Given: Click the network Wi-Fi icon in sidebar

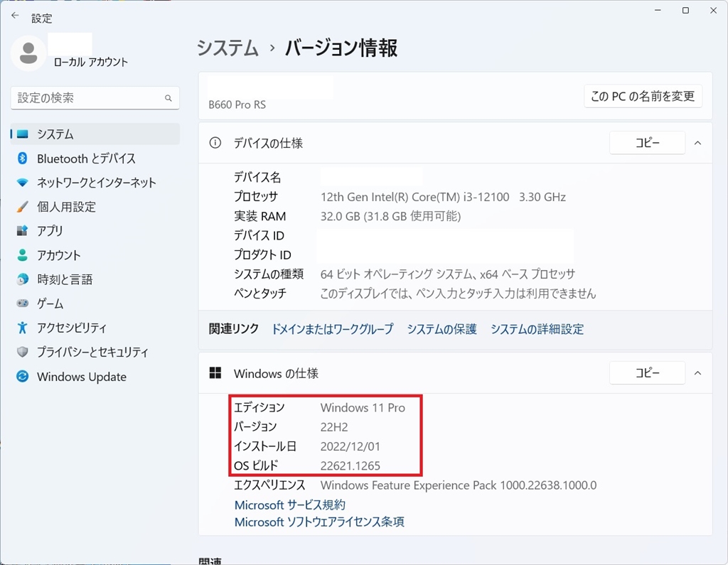Looking at the screenshot, I should tap(22, 183).
